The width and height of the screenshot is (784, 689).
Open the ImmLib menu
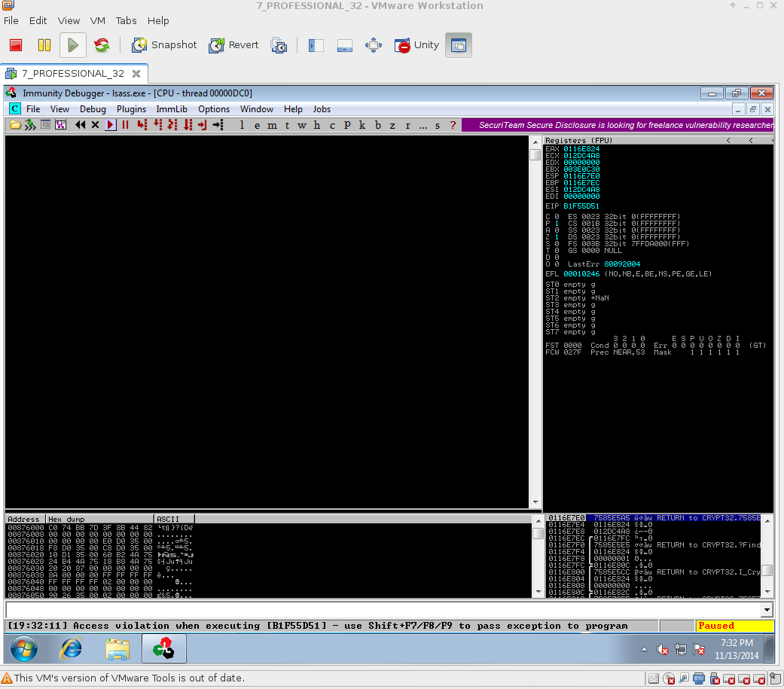click(x=172, y=109)
